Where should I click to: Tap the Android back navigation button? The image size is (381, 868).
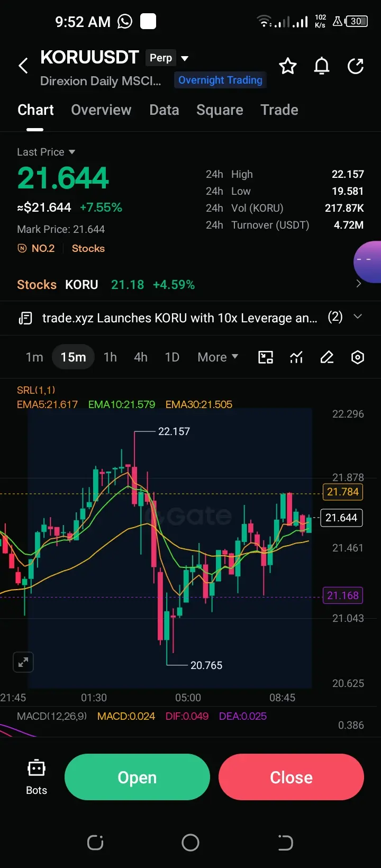click(x=285, y=842)
